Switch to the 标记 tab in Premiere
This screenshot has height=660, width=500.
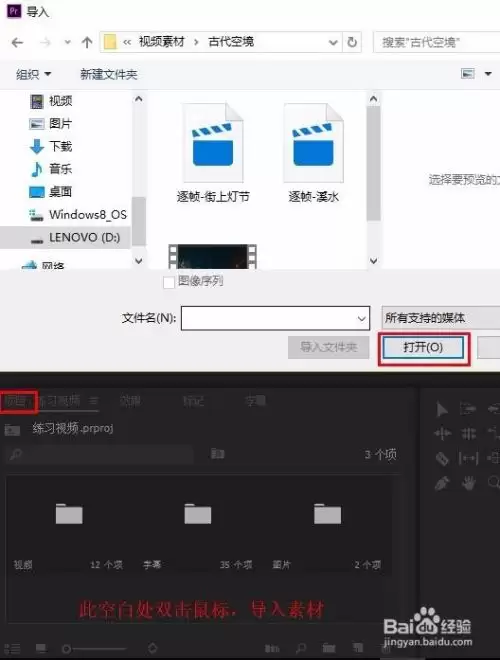tap(193, 401)
